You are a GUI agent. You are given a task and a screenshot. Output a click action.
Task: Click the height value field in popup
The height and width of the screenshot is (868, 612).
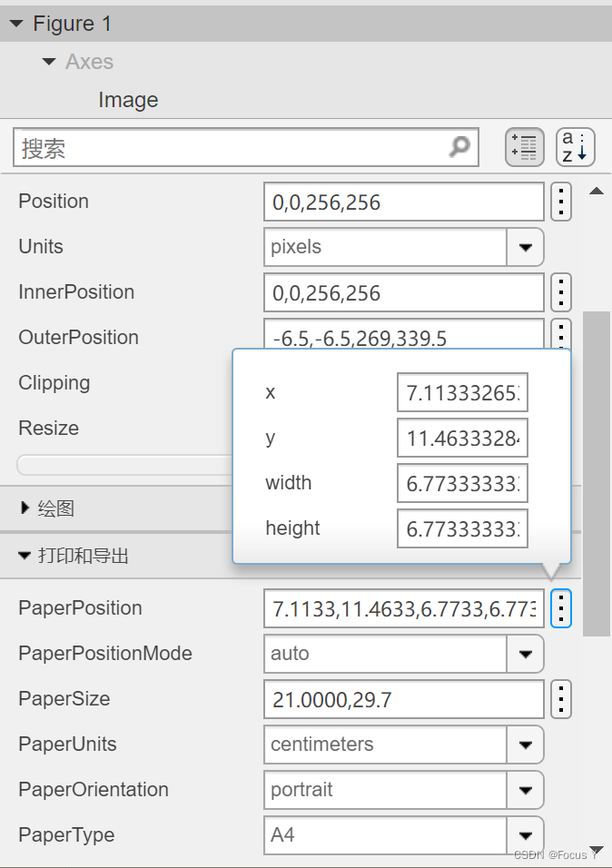coord(462,528)
